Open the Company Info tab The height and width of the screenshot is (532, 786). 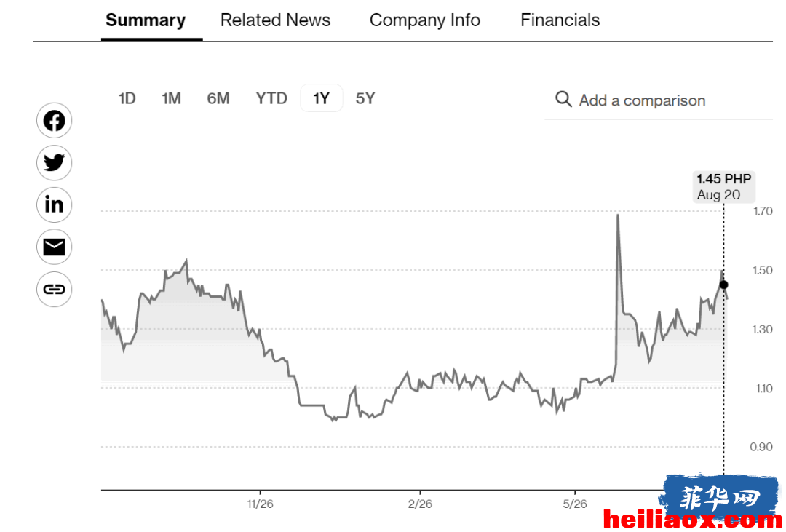pos(424,20)
